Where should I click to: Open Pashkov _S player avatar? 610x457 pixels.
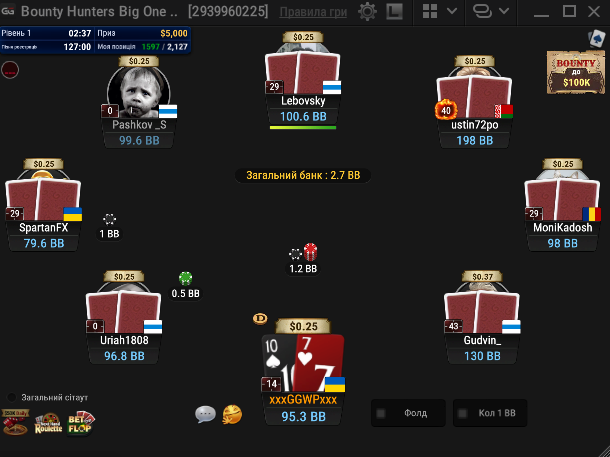point(138,91)
